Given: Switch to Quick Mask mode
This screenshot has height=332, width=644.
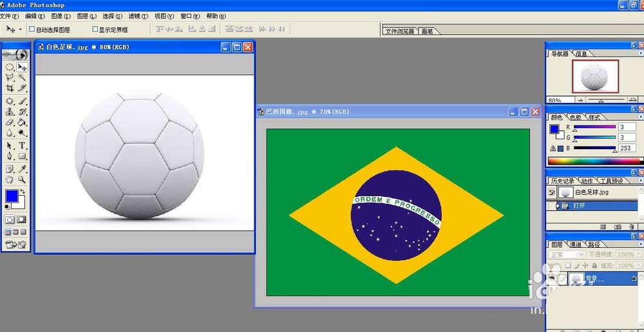Looking at the screenshot, I should (x=21, y=219).
